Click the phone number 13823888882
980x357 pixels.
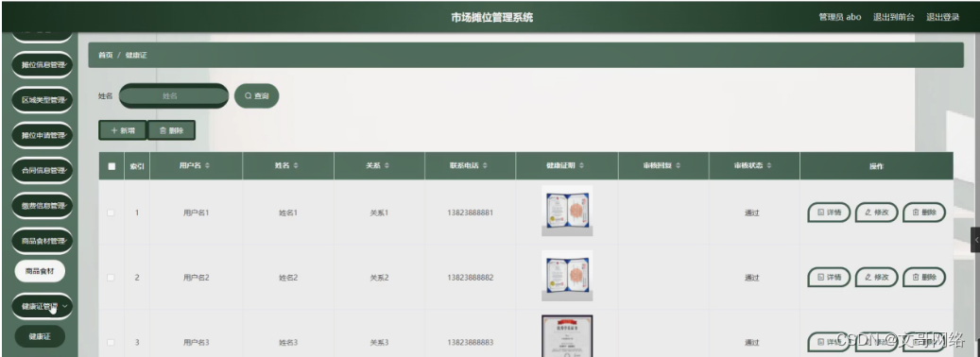pyautogui.click(x=470, y=278)
